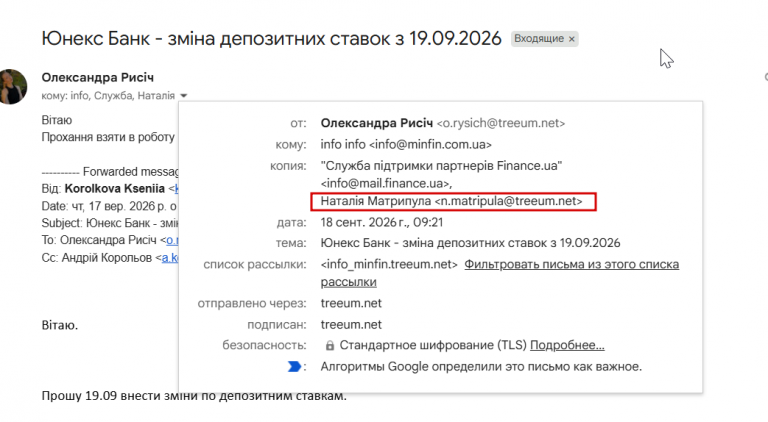768x422 pixels.
Task: Collapse the recipient details dropdown arrow
Action: point(184,95)
